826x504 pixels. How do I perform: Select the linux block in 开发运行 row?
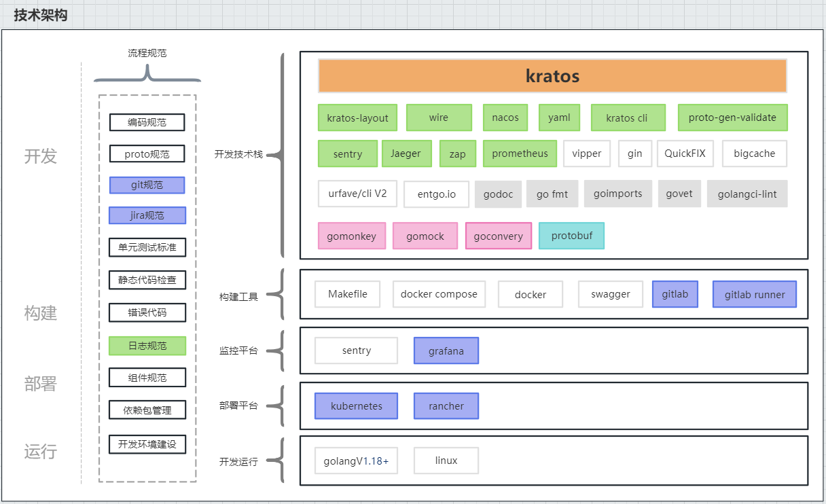coord(446,460)
